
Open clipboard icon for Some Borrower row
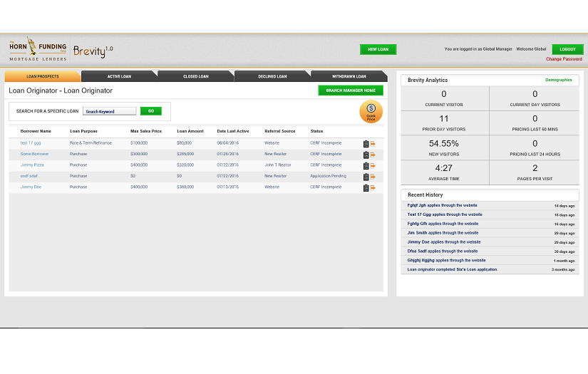[366, 155]
